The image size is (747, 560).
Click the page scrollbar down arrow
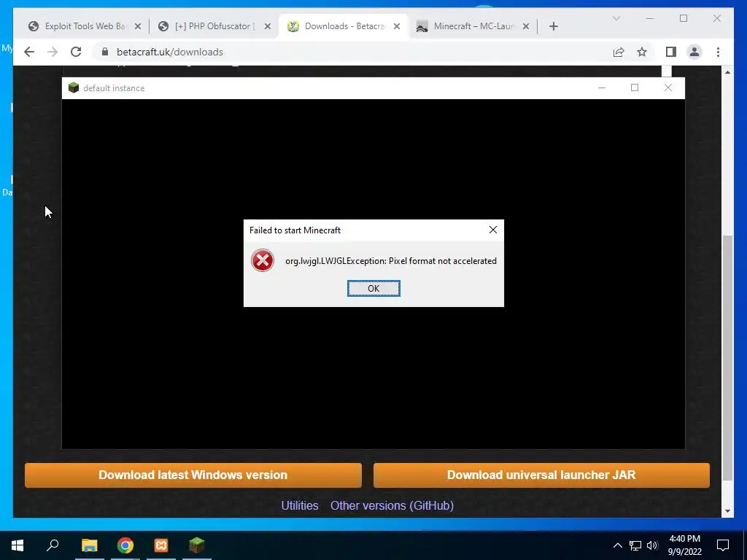(727, 511)
